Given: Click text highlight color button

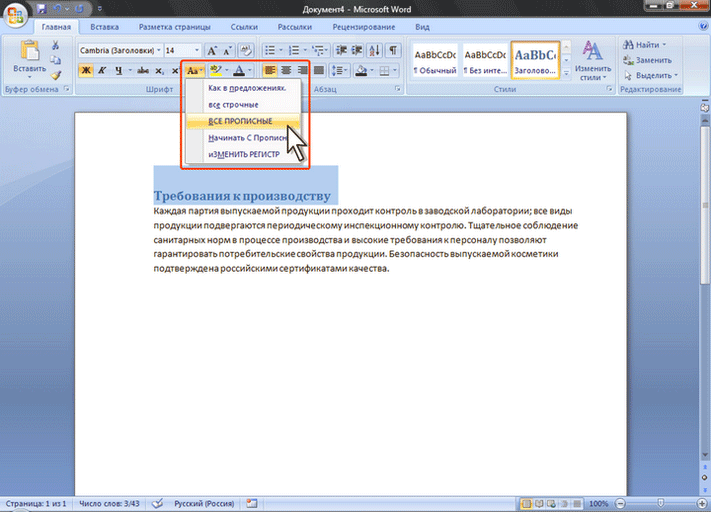Looking at the screenshot, I should click(x=216, y=70).
